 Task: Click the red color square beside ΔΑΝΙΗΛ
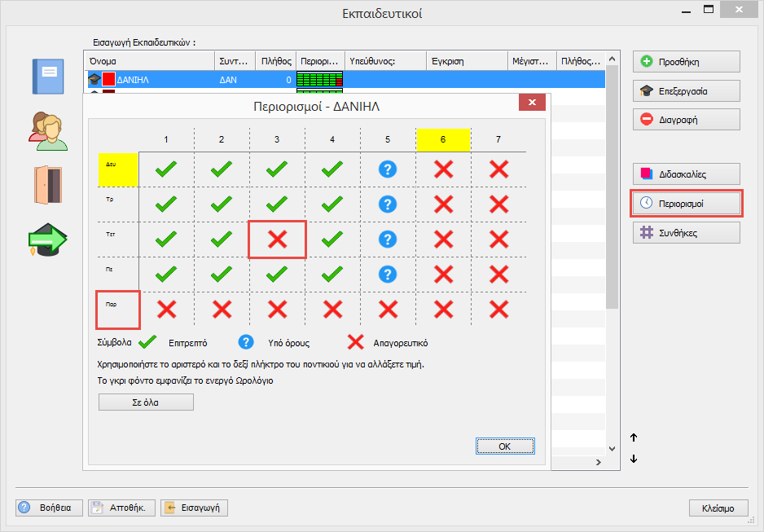[x=108, y=80]
